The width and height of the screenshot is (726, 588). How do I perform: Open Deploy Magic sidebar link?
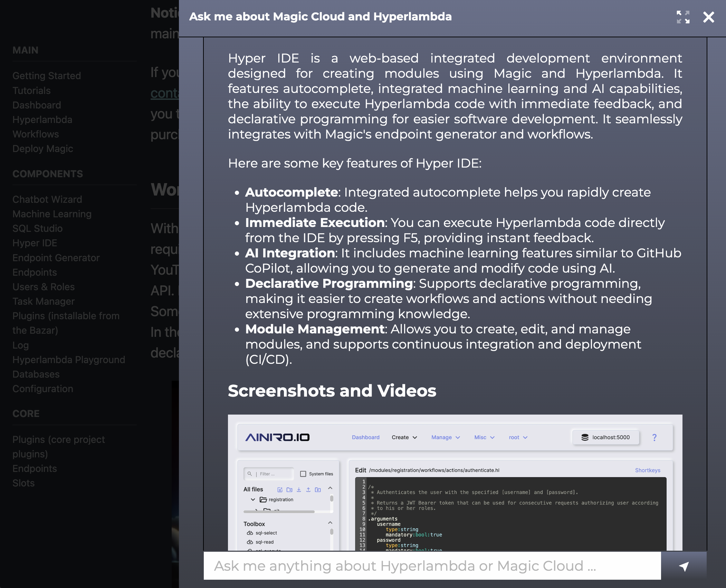[x=43, y=149]
